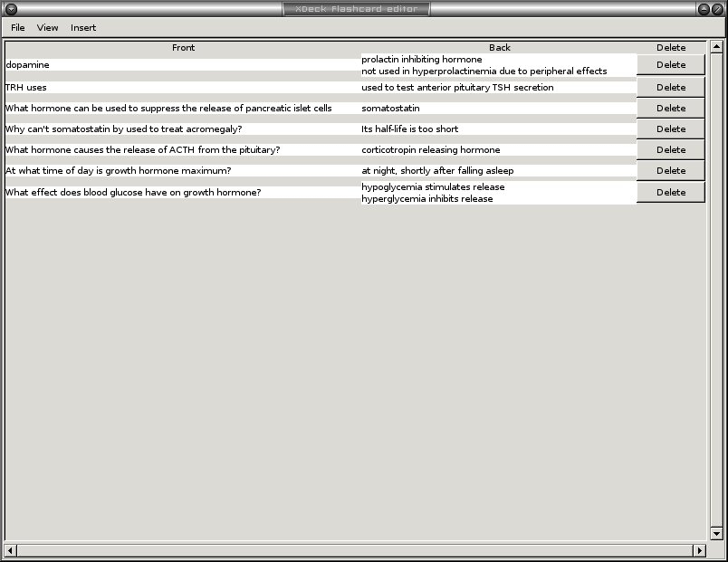Click the Front column header
The width and height of the screenshot is (728, 562).
[183, 48]
